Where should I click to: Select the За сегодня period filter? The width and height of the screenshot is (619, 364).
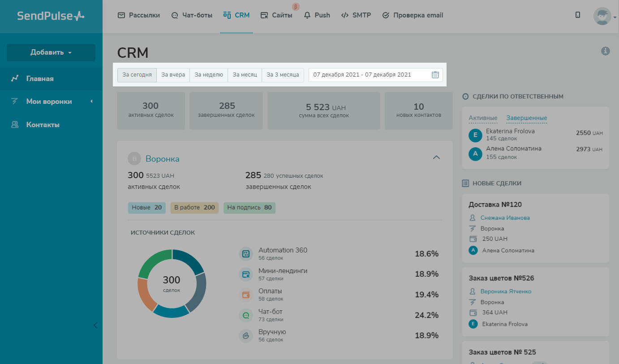pyautogui.click(x=137, y=75)
